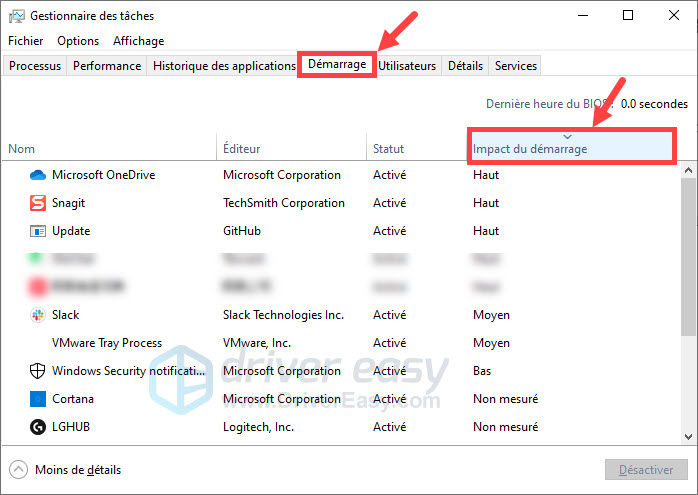
Task: Click the Haut impact value for Snagit
Action: coord(486,203)
